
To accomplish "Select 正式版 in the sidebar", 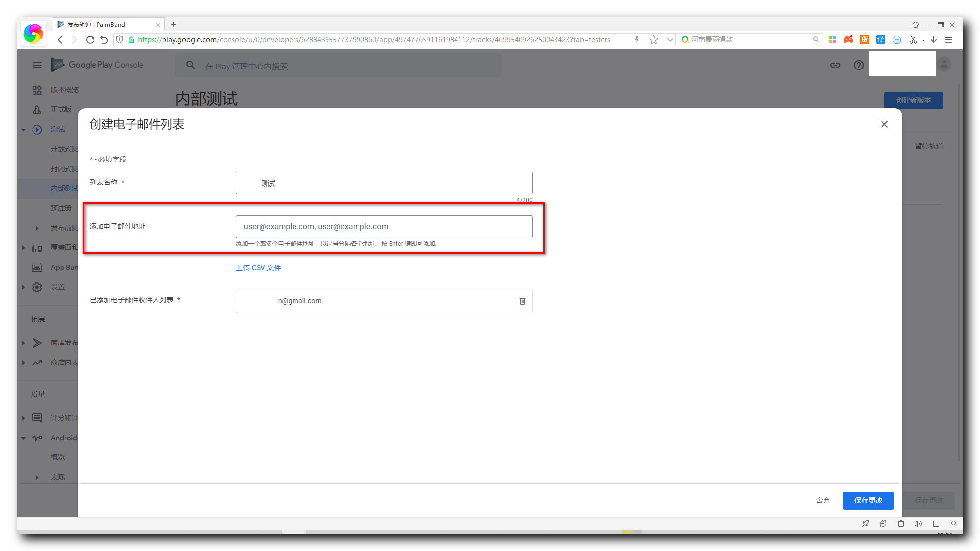I will [x=61, y=109].
